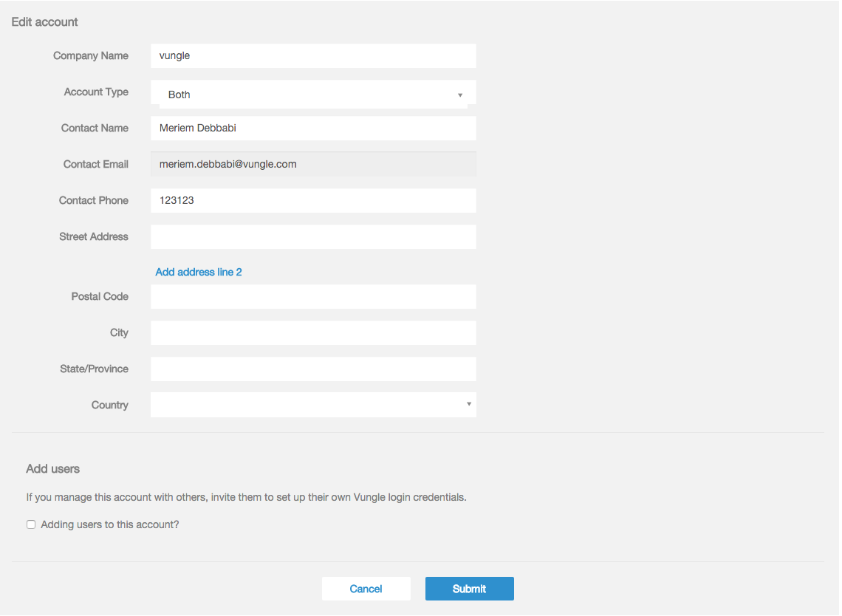Click the Contact Phone label
Image resolution: width=842 pixels, height=616 pixels.
(x=94, y=200)
